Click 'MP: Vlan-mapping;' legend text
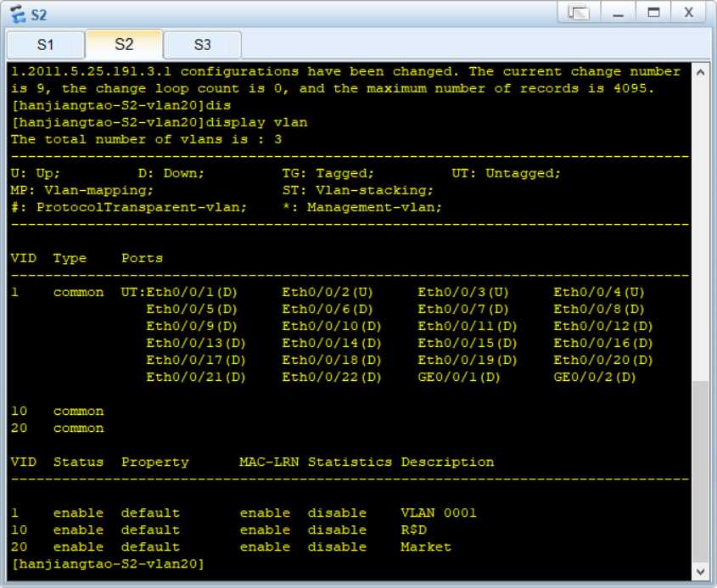The height and width of the screenshot is (588, 717). point(81,191)
